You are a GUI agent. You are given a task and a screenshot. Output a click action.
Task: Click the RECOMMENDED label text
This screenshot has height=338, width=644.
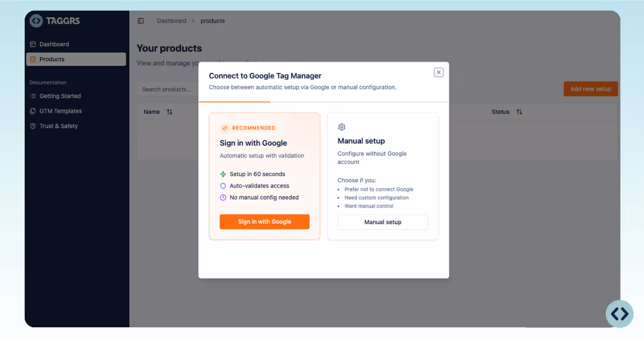pos(254,128)
